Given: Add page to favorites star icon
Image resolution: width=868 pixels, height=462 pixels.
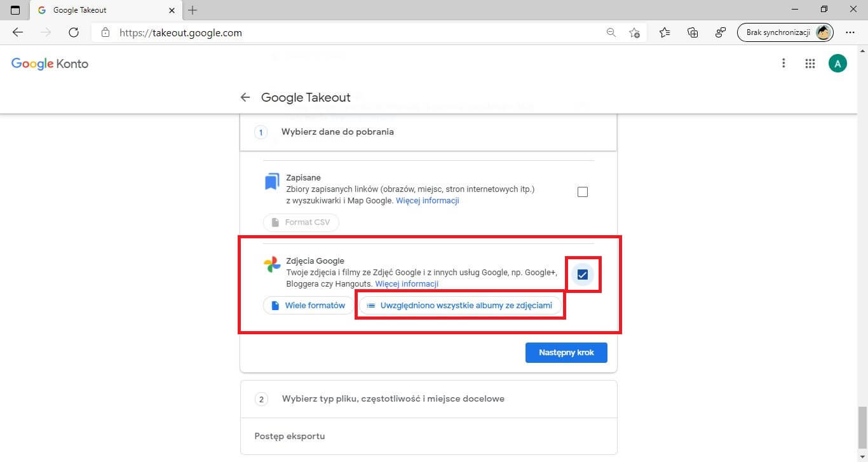Looking at the screenshot, I should coord(634,32).
